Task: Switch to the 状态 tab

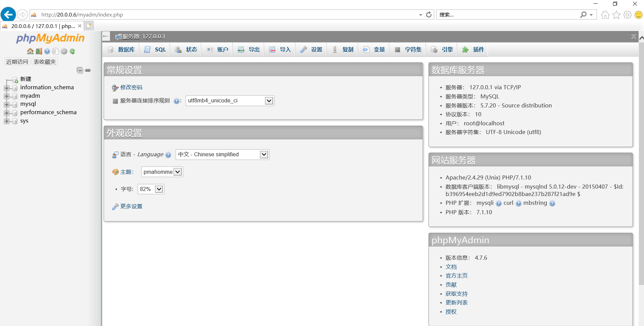Action: coord(186,50)
